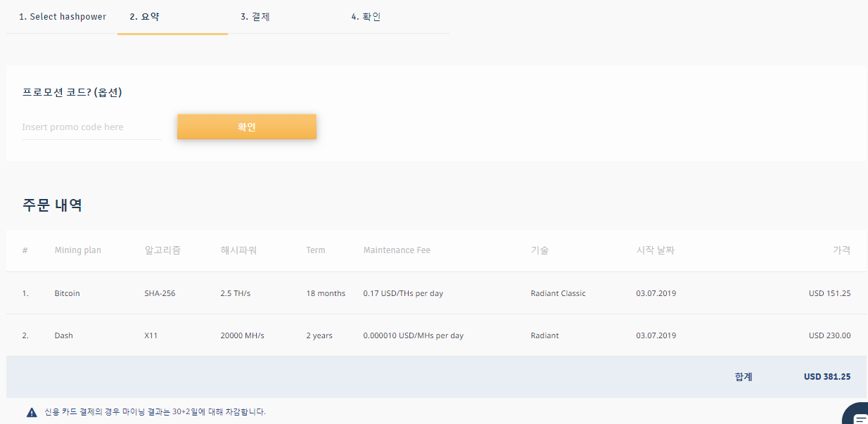
Task: Click the 2.5 TH/s hashpower value
Action: [236, 293]
